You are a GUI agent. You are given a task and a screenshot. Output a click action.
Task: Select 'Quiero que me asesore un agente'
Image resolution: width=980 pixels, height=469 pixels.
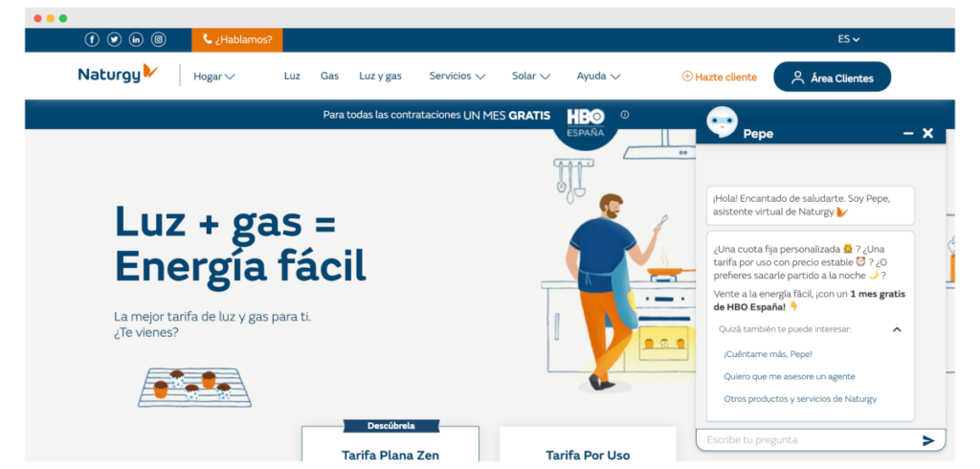[x=790, y=376]
